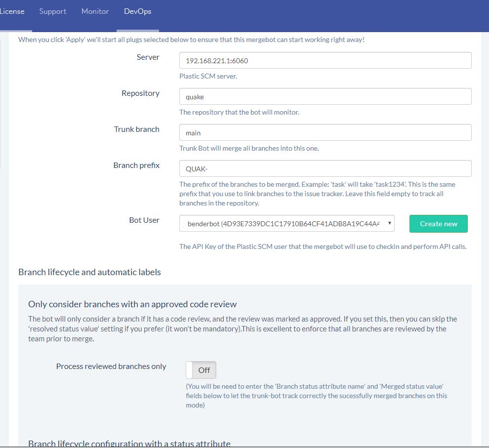Select the Monitor tab

point(95,11)
